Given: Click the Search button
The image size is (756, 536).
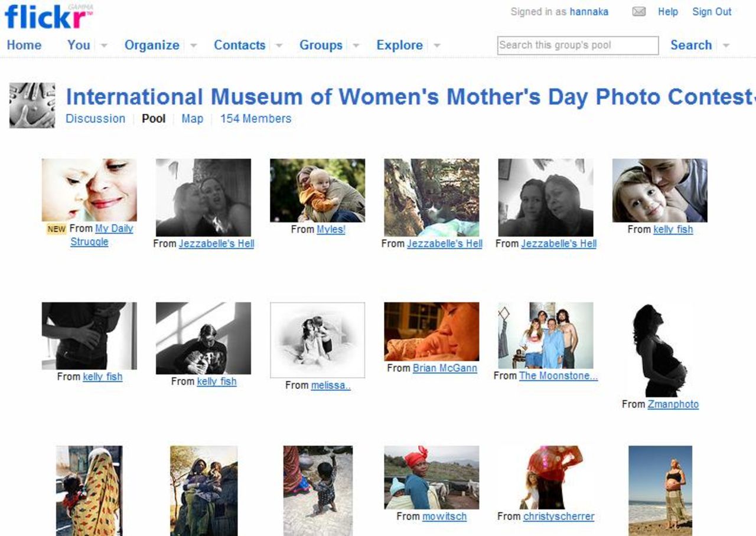Looking at the screenshot, I should pos(691,45).
